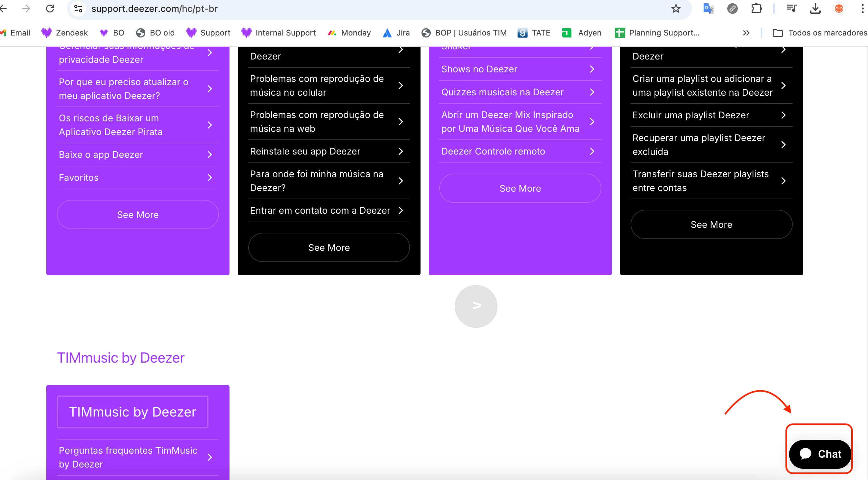Open the Google Translate extension icon
This screenshot has height=480, width=868.
708,9
